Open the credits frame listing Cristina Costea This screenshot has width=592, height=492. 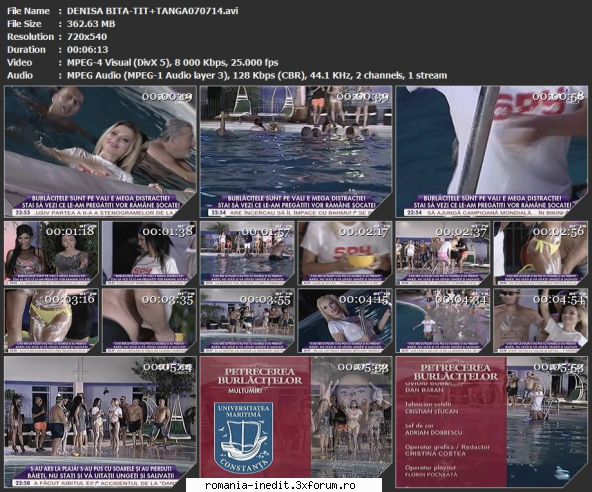(x=492, y=422)
